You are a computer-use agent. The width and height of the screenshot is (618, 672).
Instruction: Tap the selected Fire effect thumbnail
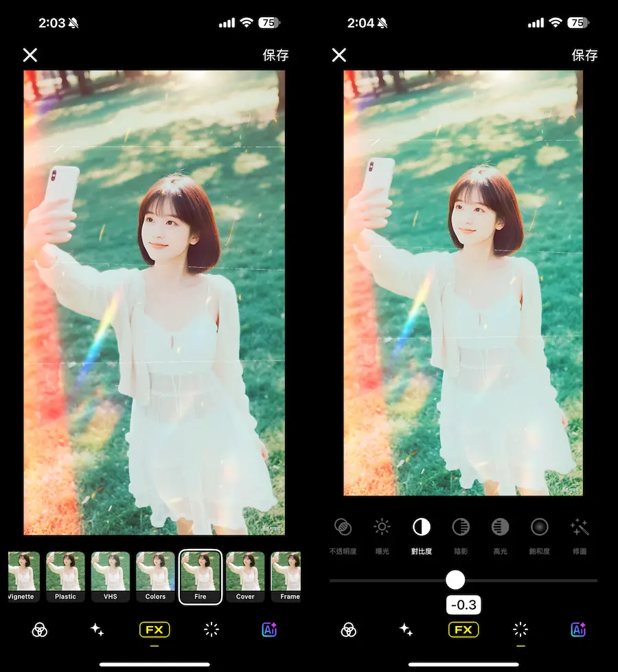coord(201,576)
